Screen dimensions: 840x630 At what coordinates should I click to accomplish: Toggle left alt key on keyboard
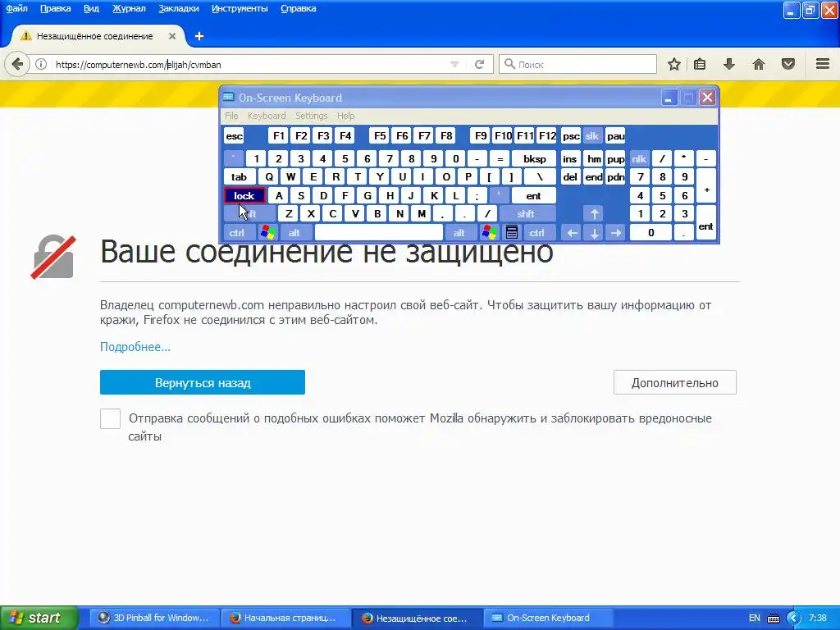[x=294, y=232]
